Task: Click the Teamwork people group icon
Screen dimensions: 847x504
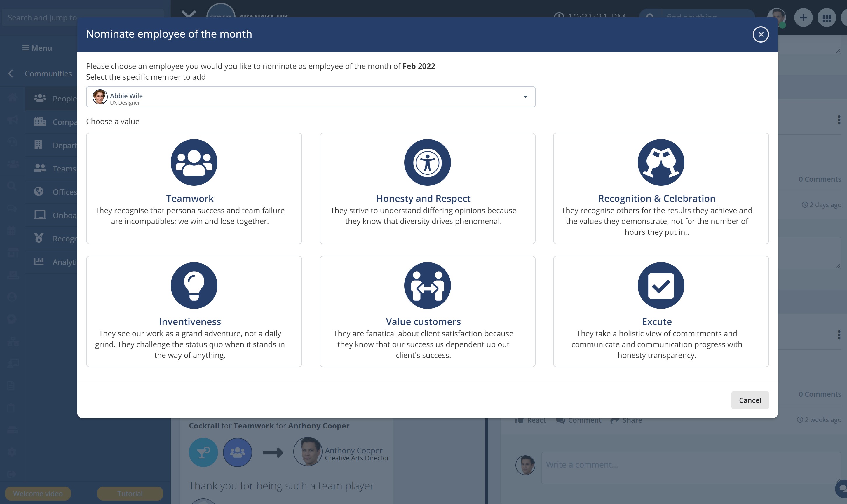Action: [x=194, y=162]
